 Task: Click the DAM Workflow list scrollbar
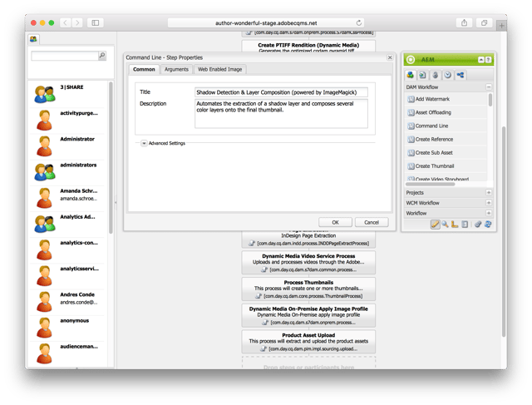tap(490, 100)
